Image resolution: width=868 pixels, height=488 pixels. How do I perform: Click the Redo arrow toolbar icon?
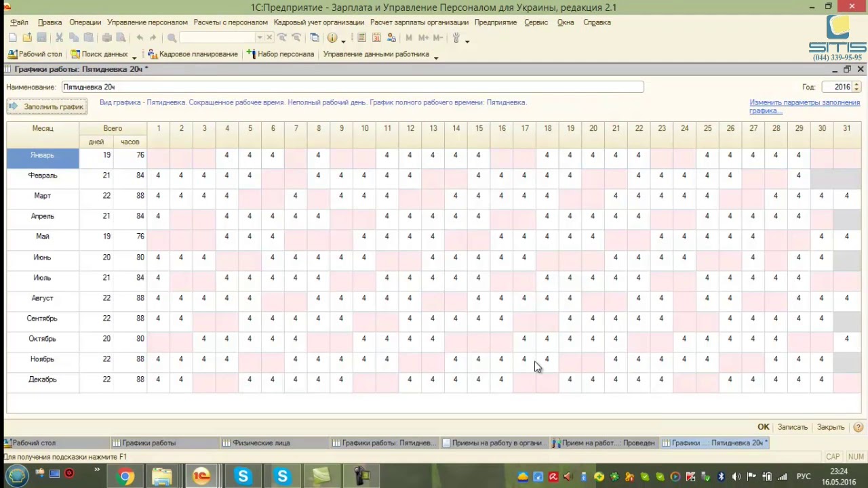(153, 38)
